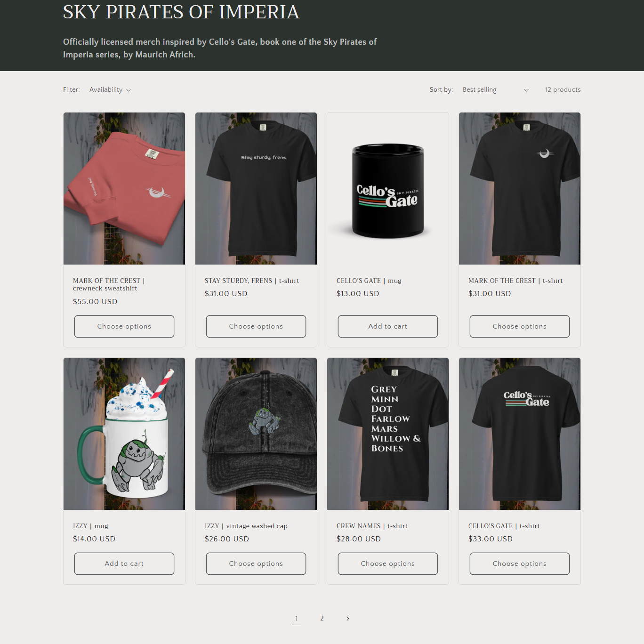The image size is (644, 644).
Task: Choose options for Mark of the Crest t-shirt
Action: click(520, 326)
